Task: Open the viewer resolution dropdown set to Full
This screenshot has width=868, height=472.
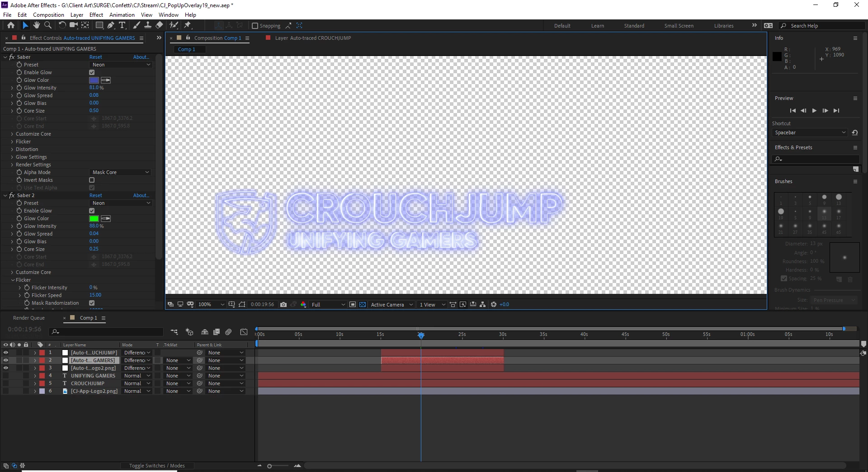Action: click(x=328, y=305)
